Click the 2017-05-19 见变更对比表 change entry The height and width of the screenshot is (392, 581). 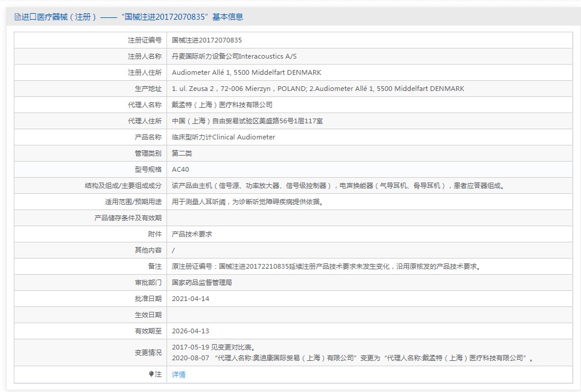coord(213,347)
